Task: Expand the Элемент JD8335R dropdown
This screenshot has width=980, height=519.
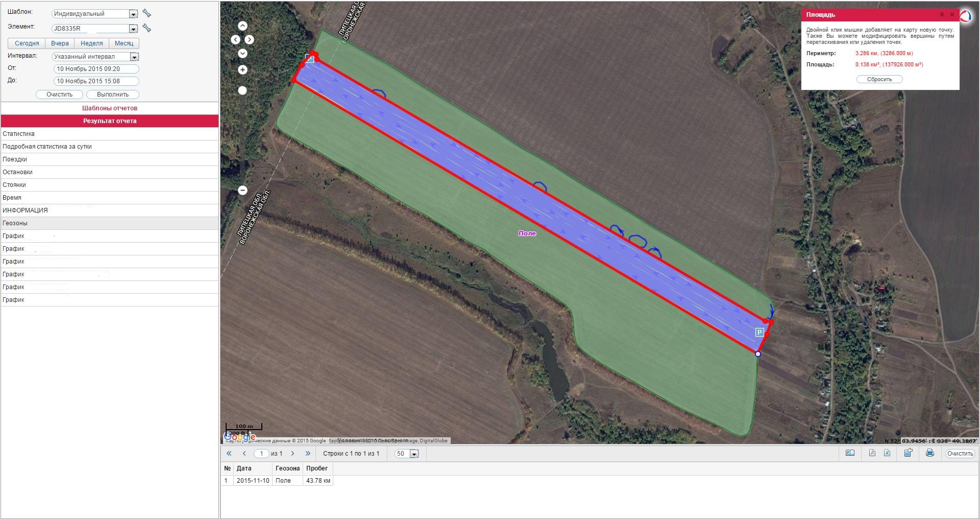Action: pyautogui.click(x=133, y=29)
